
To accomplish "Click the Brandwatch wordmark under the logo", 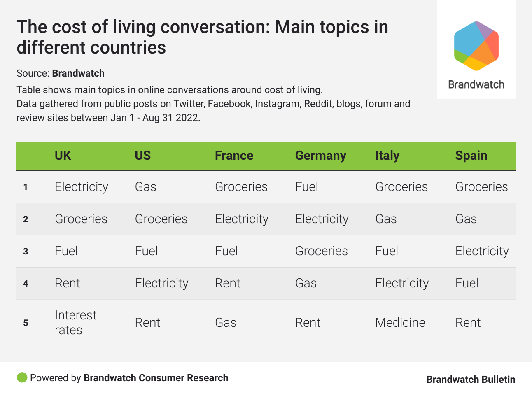I will (476, 84).
